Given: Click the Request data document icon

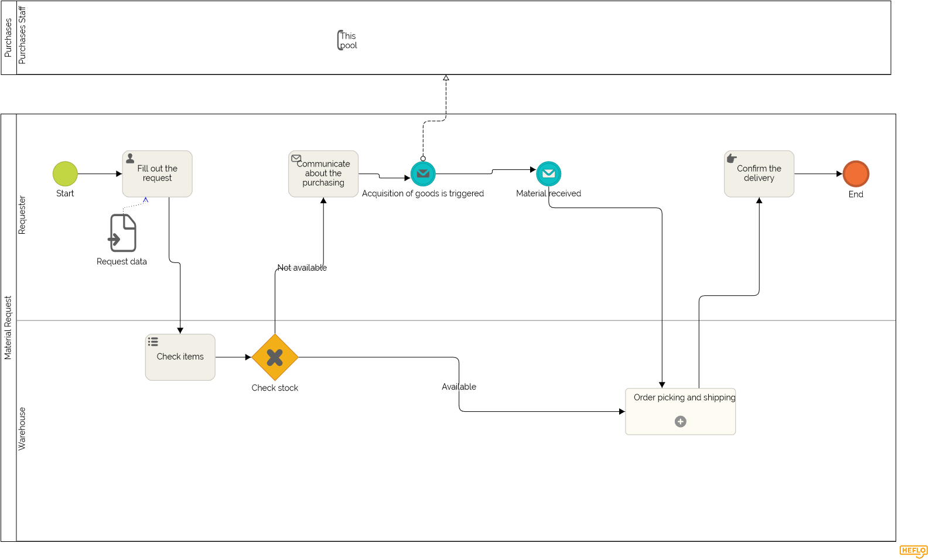Looking at the screenshot, I should (122, 233).
